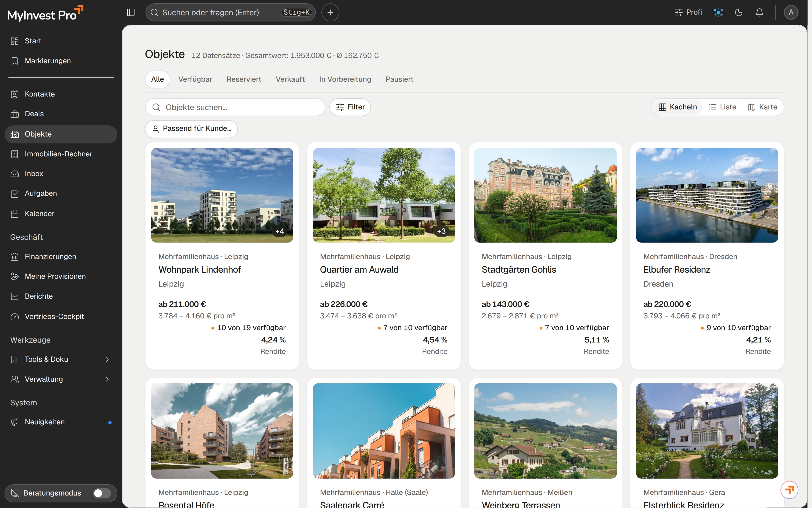Click the Objekte suchen field
Screen dimensions: 812x508
point(235,107)
